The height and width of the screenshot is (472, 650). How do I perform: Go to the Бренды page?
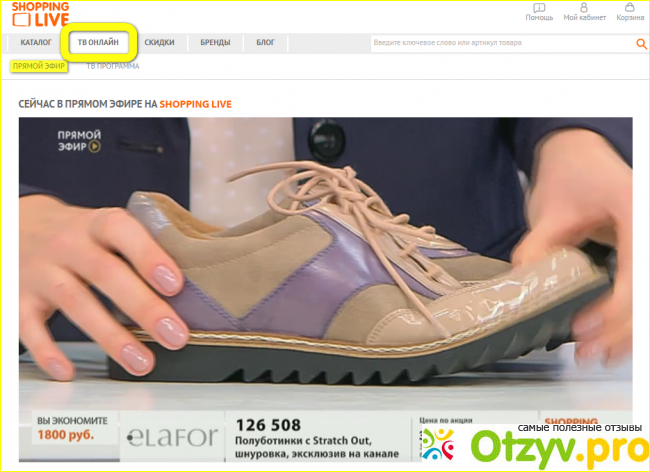214,43
